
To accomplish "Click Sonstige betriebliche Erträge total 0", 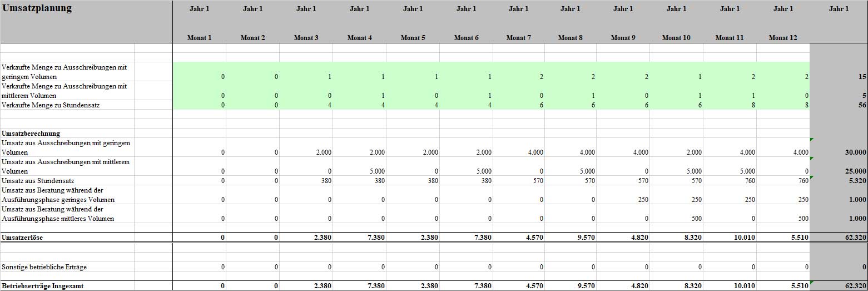I will (x=864, y=267).
